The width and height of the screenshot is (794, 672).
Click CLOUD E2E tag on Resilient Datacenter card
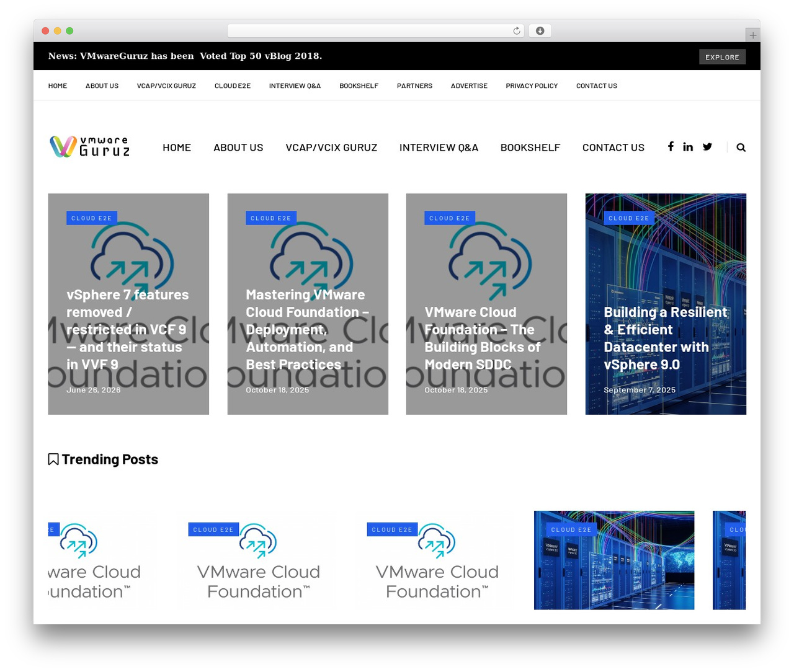tap(629, 218)
